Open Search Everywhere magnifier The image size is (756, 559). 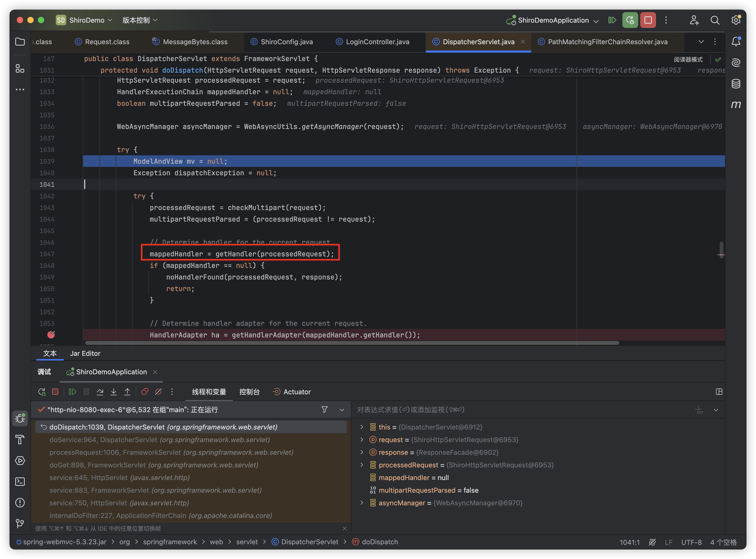[x=715, y=20]
